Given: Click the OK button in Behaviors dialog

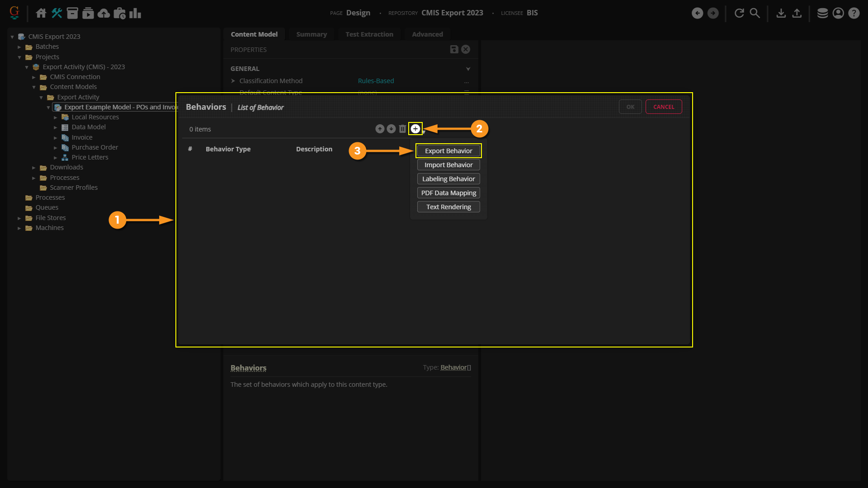Looking at the screenshot, I should [x=630, y=107].
